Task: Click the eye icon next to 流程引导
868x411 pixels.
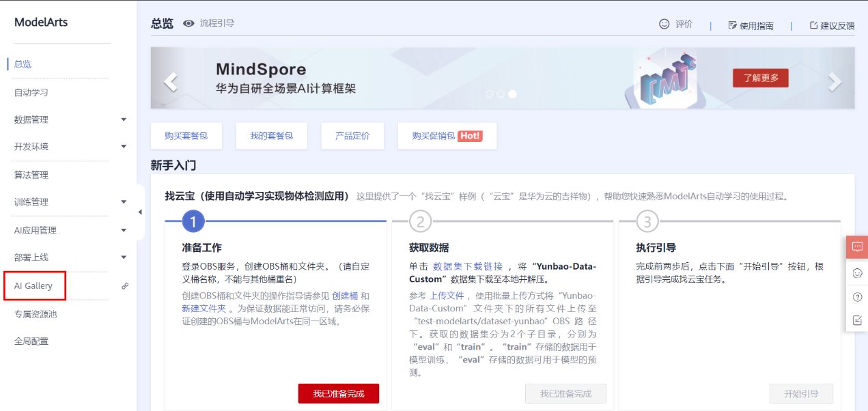Action: click(188, 23)
